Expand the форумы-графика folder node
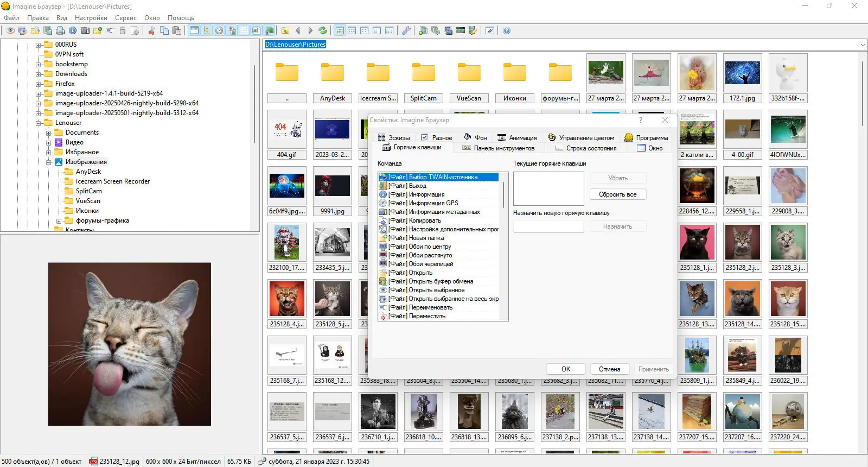Screen dimensions: 868x467 click(59, 221)
